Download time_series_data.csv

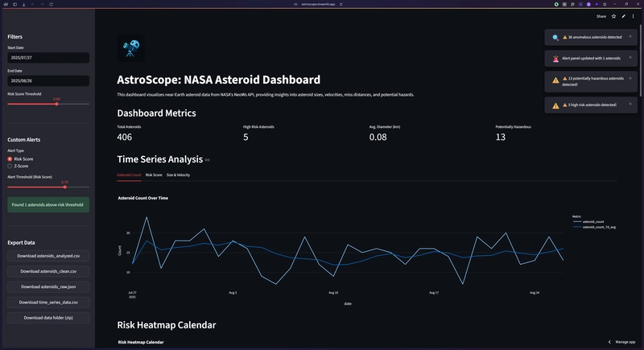(48, 303)
